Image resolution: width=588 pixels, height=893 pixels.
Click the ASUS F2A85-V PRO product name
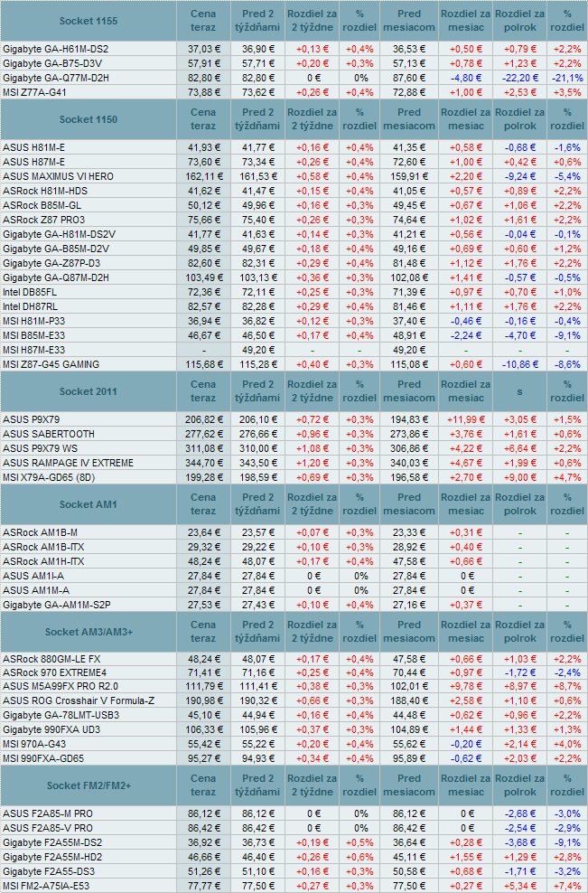click(x=47, y=828)
